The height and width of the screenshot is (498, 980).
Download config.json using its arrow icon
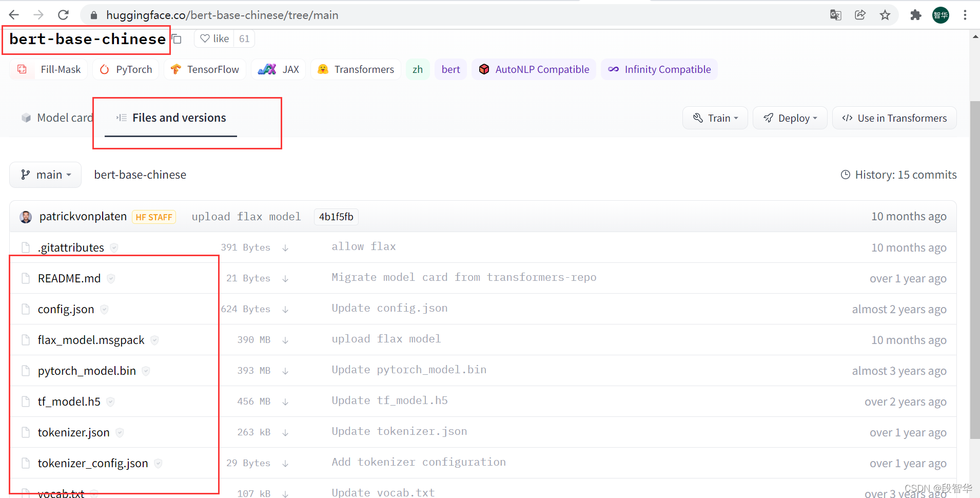pos(285,310)
